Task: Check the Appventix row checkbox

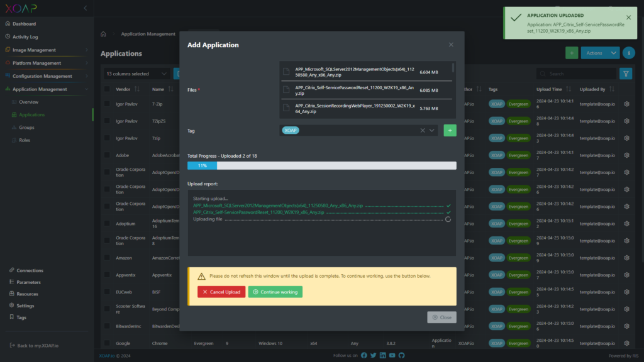Action: tap(107, 275)
